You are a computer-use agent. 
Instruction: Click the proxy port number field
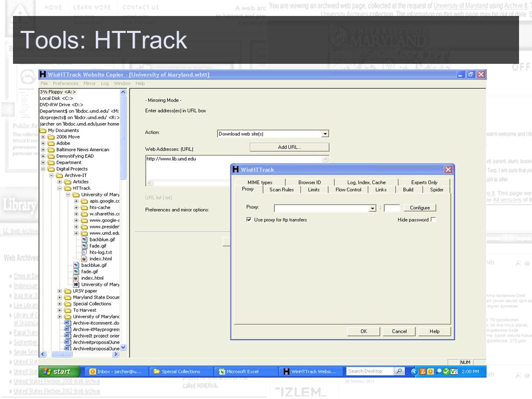point(392,208)
